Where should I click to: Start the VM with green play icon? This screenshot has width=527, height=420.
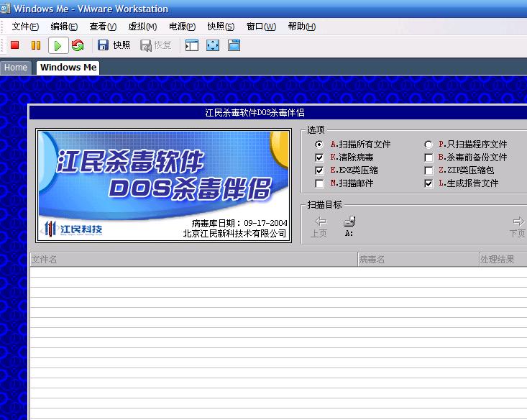(58, 45)
